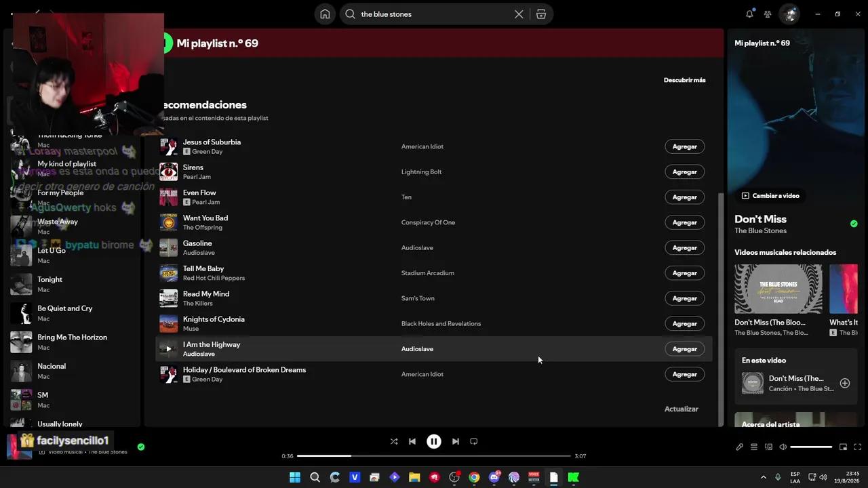The height and width of the screenshot is (488, 868).
Task: Open the miniplayer
Action: point(843,447)
